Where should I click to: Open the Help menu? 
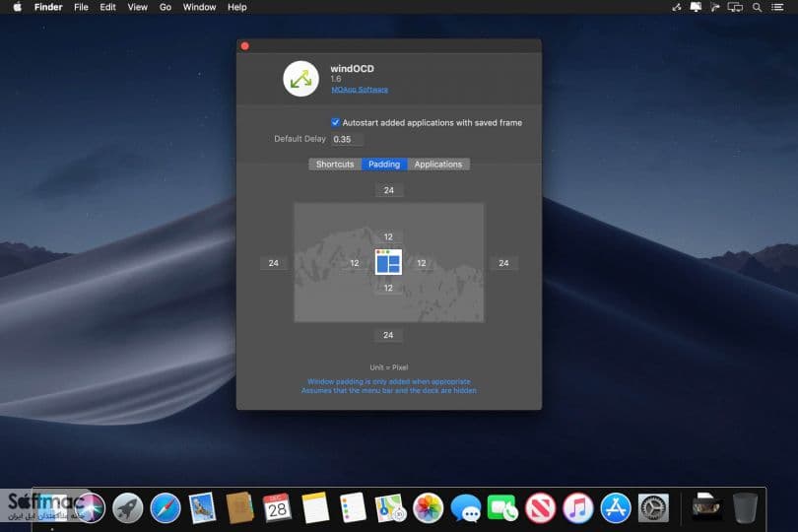tap(237, 7)
